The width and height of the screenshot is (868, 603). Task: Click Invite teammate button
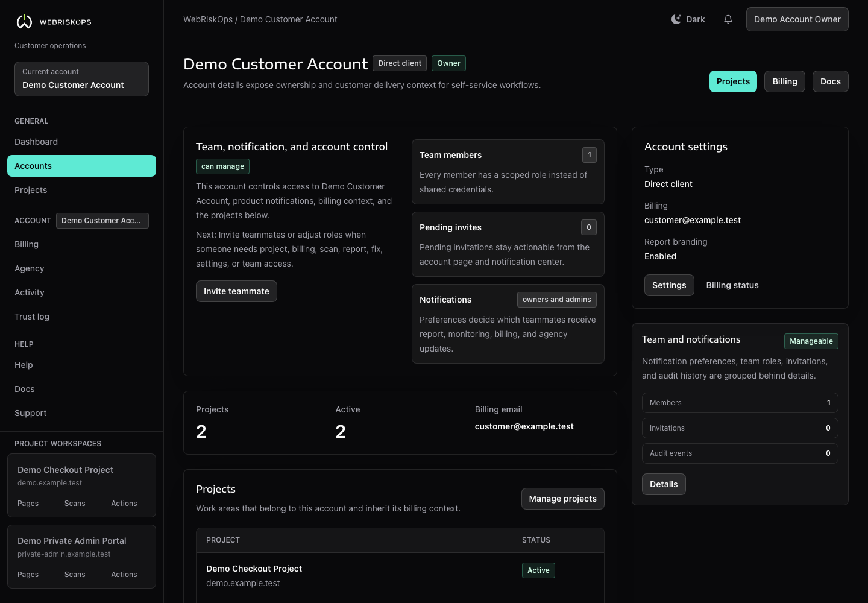(x=236, y=291)
